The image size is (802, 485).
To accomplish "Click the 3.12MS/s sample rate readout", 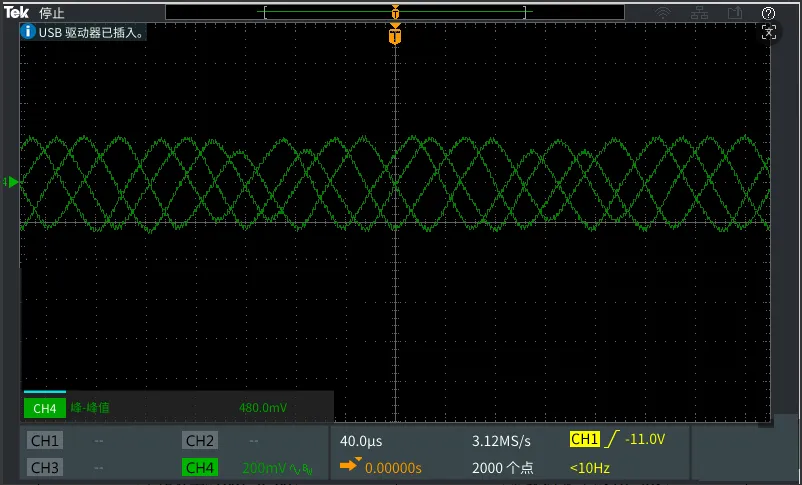I will click(x=501, y=441).
